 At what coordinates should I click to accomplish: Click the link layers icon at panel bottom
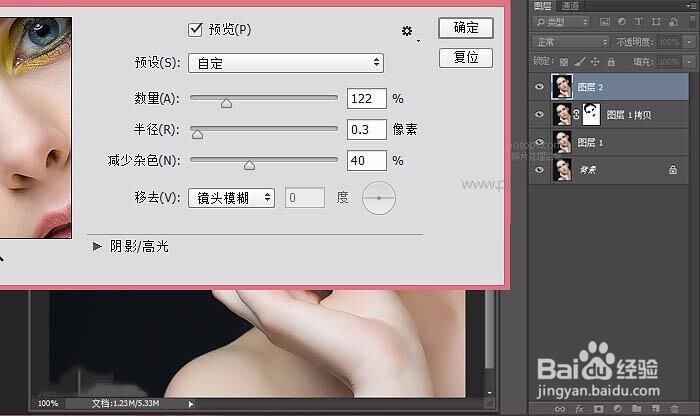[x=560, y=408]
